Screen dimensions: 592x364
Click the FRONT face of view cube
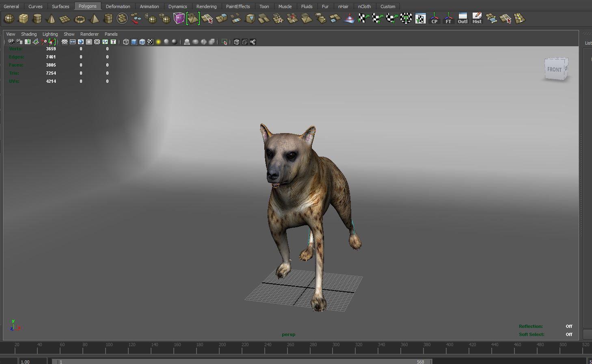[554, 69]
